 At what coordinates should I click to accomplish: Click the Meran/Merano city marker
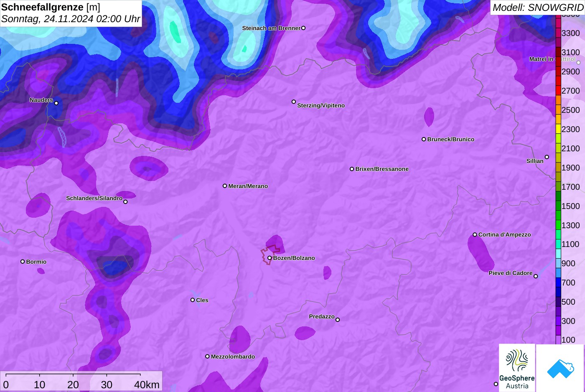coord(225,186)
